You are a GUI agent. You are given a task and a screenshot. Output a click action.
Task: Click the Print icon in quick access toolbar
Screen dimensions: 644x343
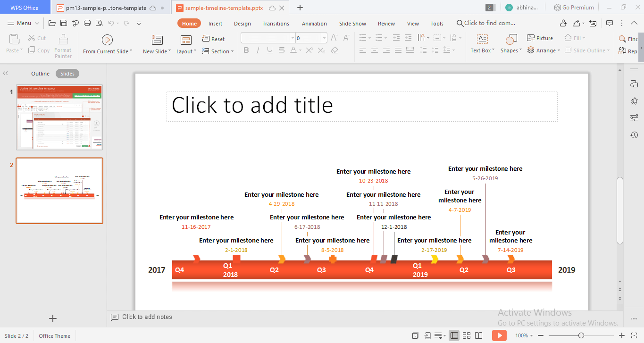[87, 23]
